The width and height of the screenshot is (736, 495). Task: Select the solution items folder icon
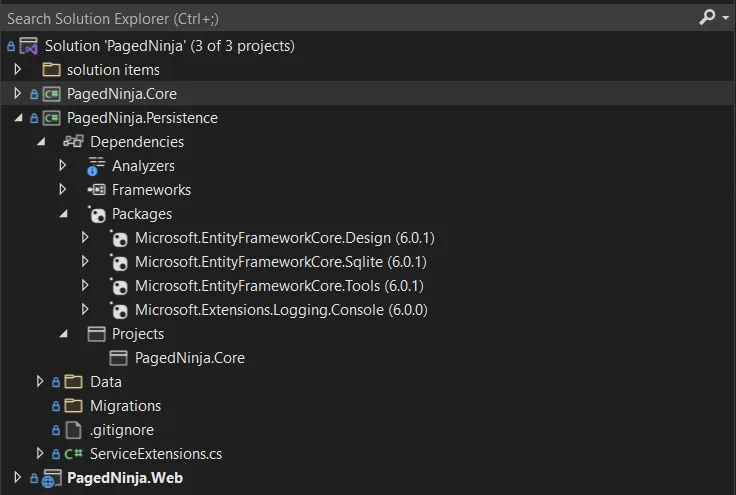51,70
